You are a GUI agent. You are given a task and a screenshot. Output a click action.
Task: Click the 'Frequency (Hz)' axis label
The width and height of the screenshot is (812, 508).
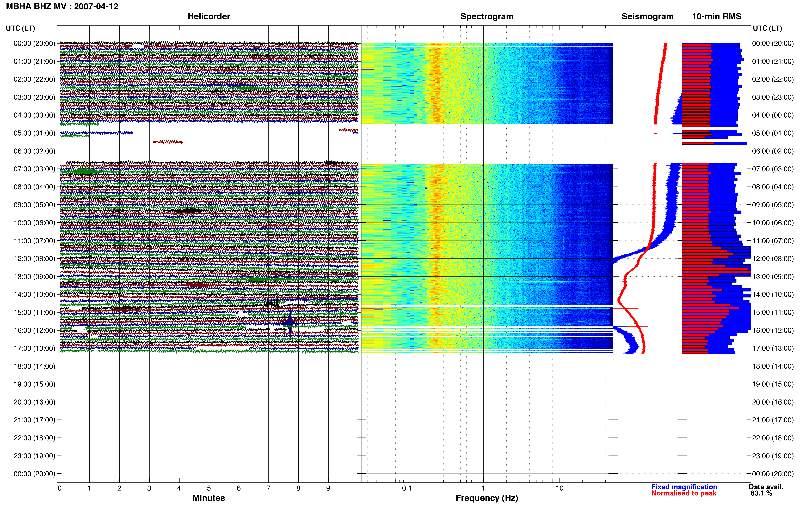(487, 498)
